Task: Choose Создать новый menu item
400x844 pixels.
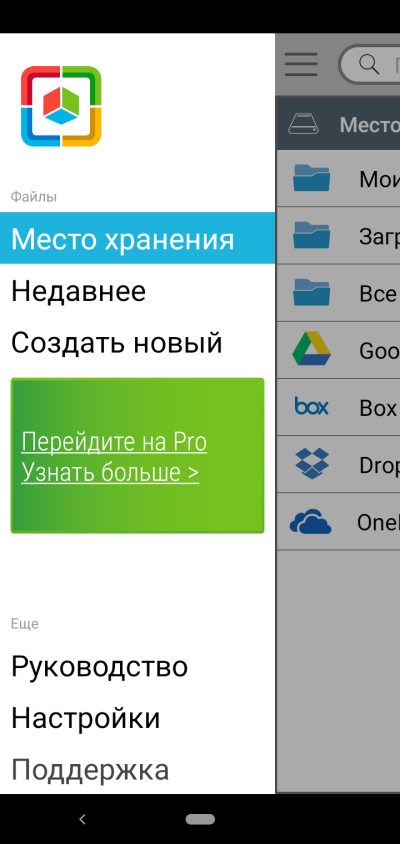Action: point(117,343)
